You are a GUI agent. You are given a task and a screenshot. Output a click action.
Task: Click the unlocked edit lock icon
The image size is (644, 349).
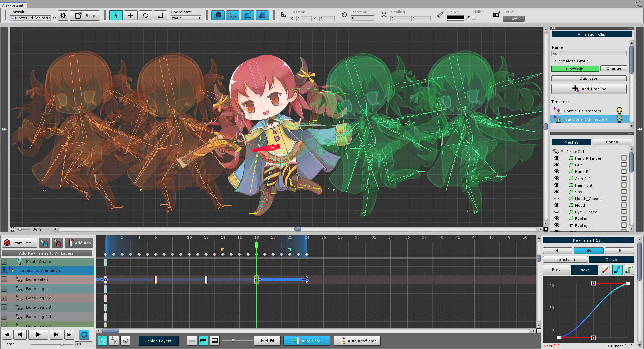coord(44,243)
